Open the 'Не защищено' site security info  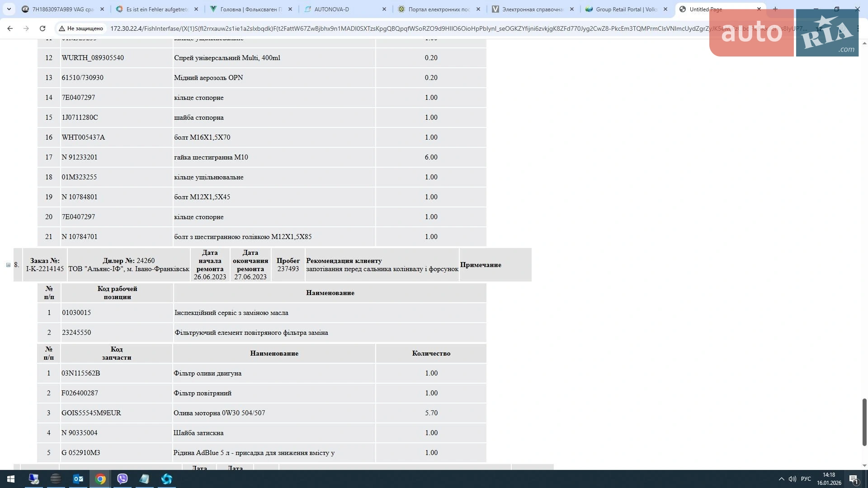81,28
